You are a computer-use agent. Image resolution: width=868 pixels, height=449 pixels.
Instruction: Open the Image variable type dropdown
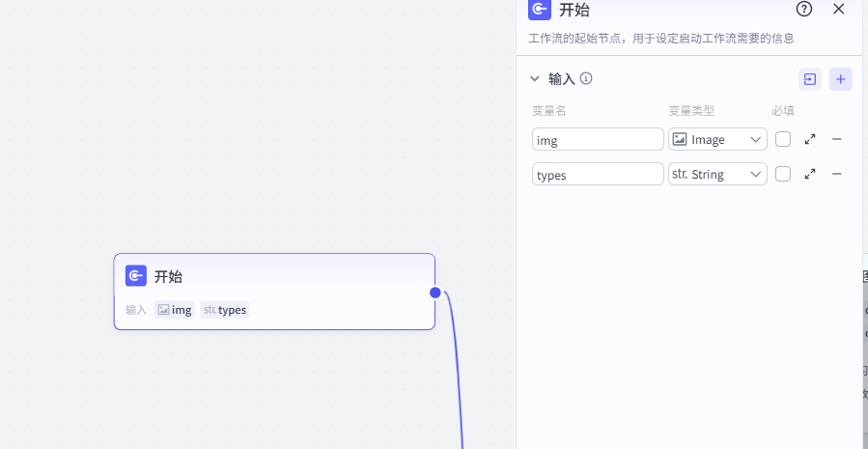pyautogui.click(x=717, y=139)
